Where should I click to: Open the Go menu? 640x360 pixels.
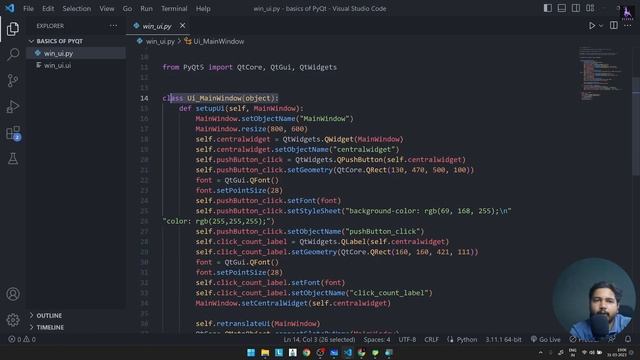[x=127, y=8]
